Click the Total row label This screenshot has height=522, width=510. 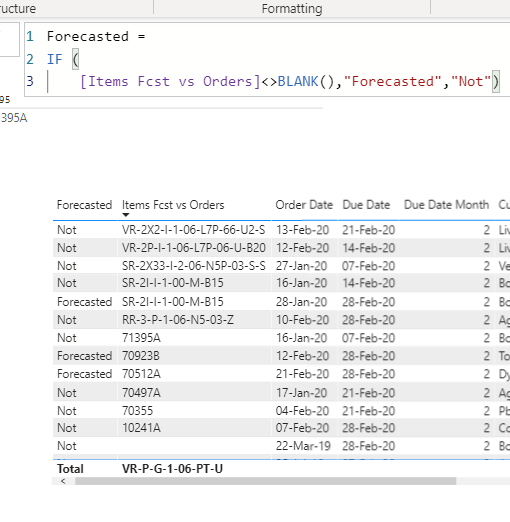(x=70, y=469)
